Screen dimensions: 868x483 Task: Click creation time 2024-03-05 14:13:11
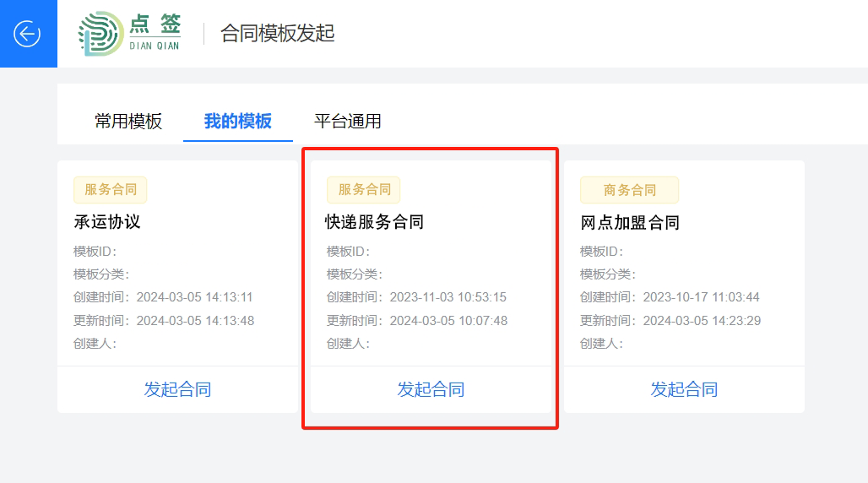[195, 297]
